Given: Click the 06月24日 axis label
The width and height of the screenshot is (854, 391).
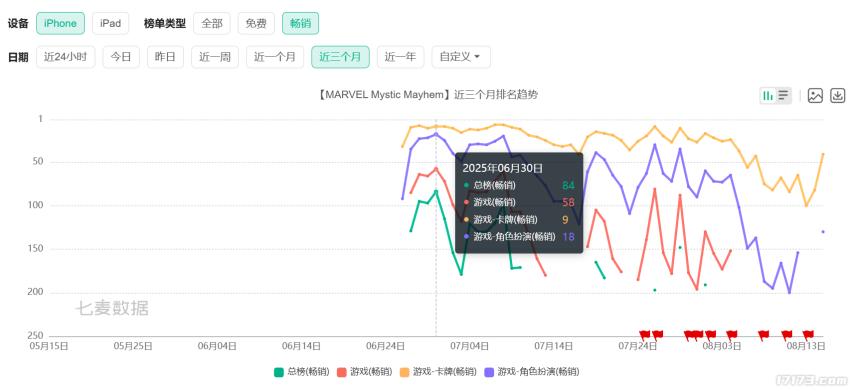Looking at the screenshot, I should (386, 346).
